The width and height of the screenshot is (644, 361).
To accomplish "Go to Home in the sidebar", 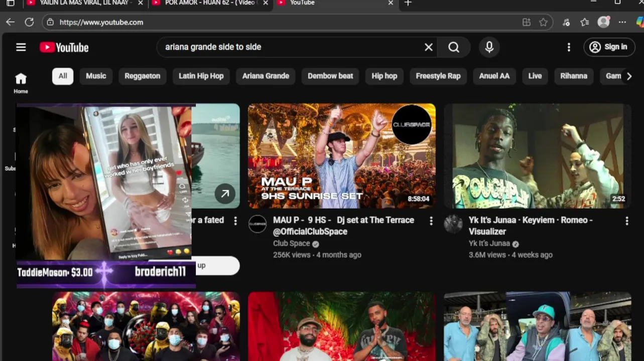I will [21, 83].
